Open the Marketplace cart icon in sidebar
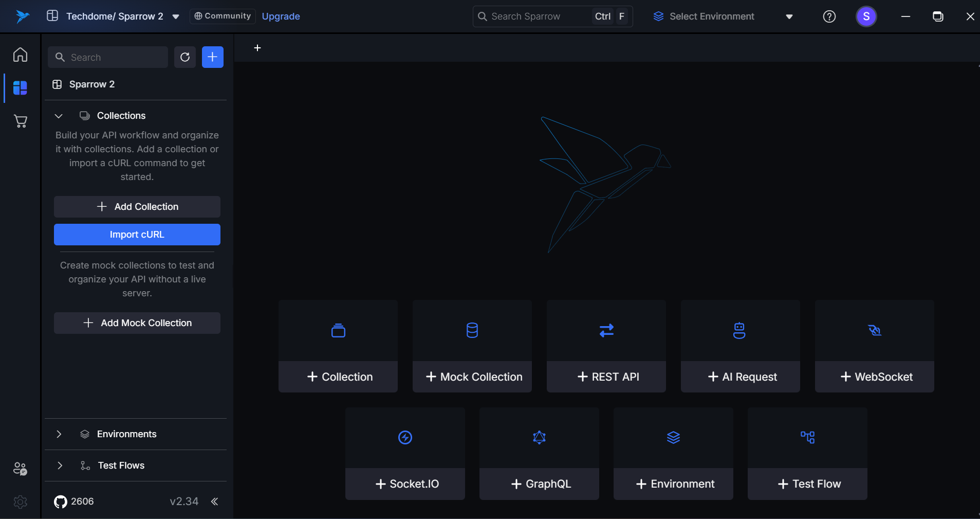Viewport: 980px width, 519px height. pos(20,121)
